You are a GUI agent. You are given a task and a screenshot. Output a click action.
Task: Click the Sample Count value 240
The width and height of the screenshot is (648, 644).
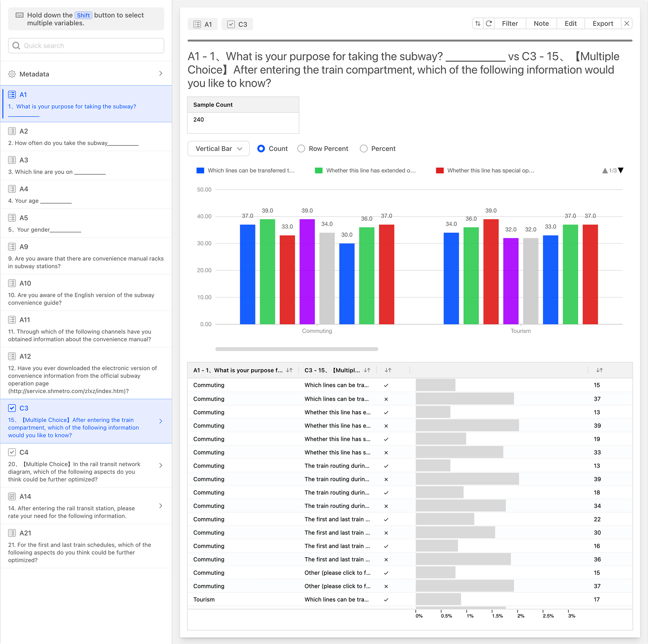(x=199, y=120)
